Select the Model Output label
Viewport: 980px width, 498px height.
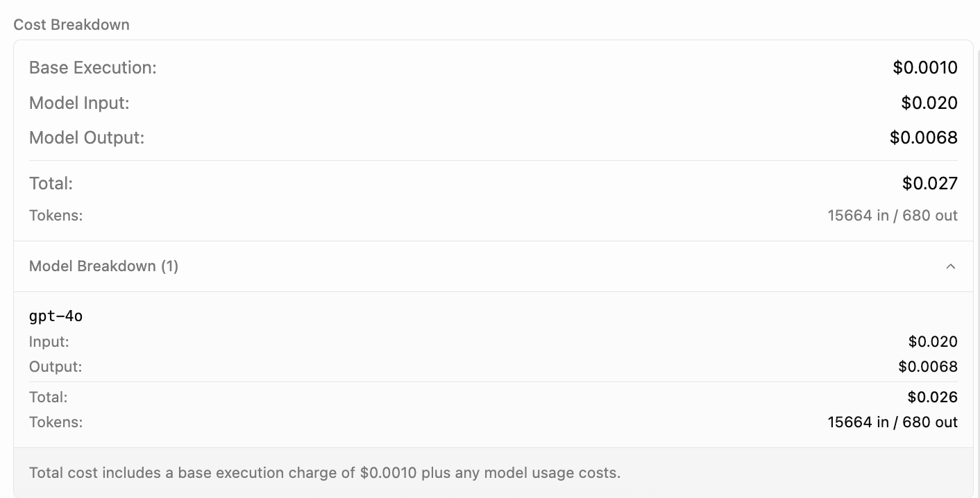point(86,137)
